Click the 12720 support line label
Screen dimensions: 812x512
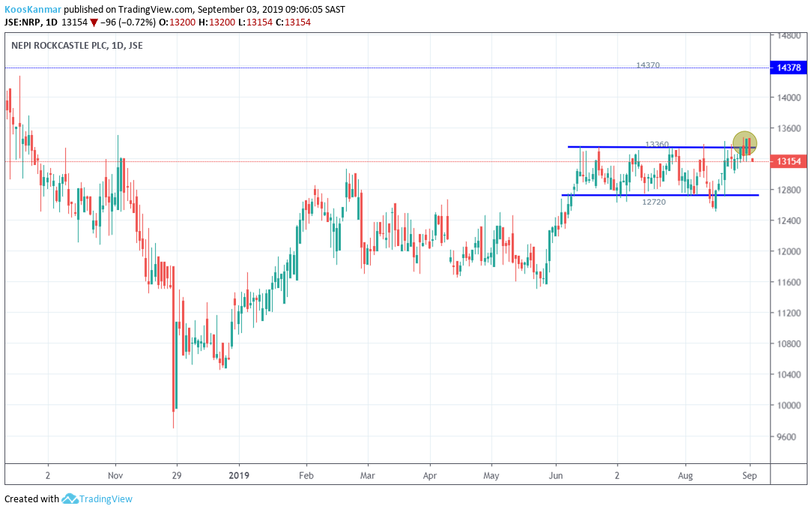click(653, 202)
